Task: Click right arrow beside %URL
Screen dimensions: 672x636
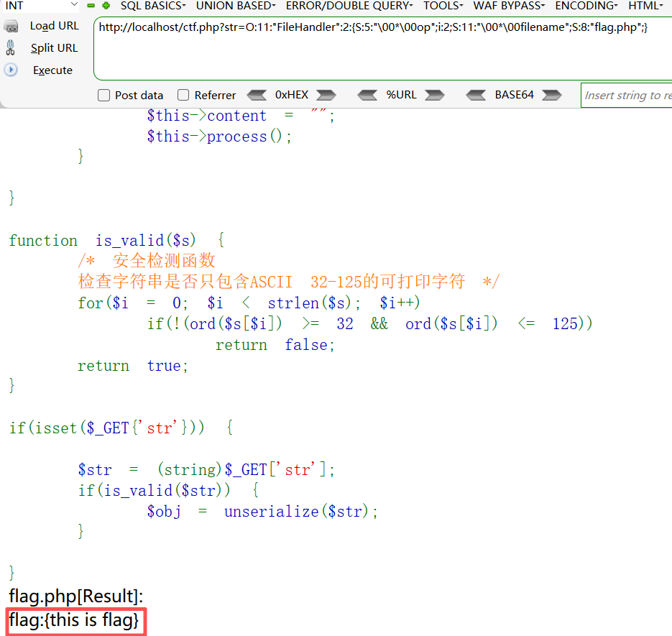Action: click(x=435, y=95)
